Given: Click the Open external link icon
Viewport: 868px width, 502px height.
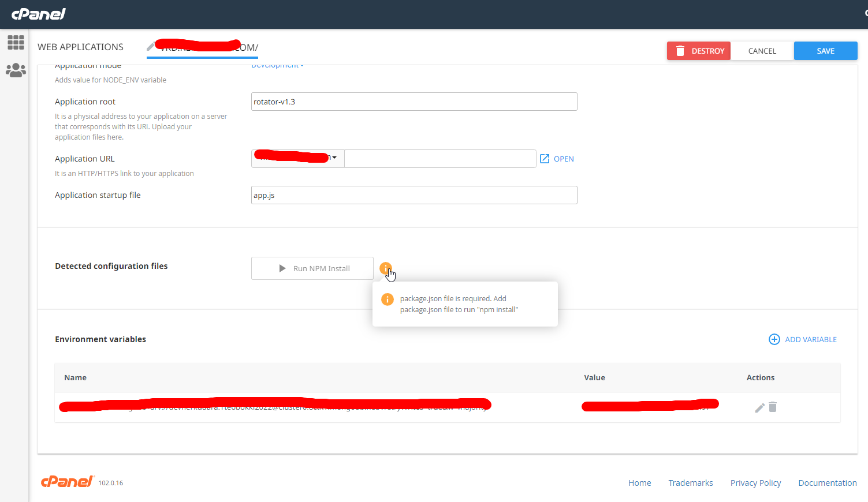Looking at the screenshot, I should 545,159.
